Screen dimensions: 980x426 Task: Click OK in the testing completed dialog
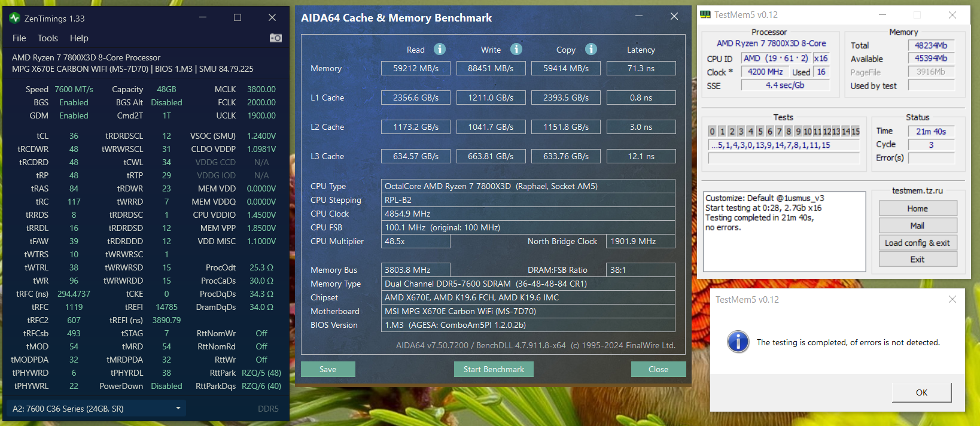(x=921, y=392)
